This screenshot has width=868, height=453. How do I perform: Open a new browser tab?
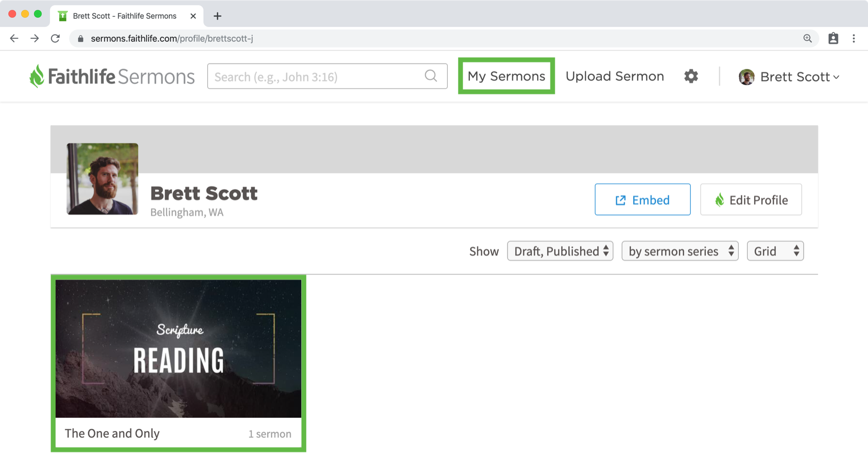click(218, 16)
